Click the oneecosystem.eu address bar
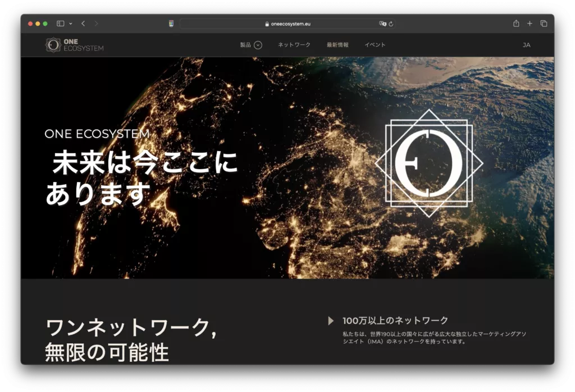 pyautogui.click(x=286, y=24)
